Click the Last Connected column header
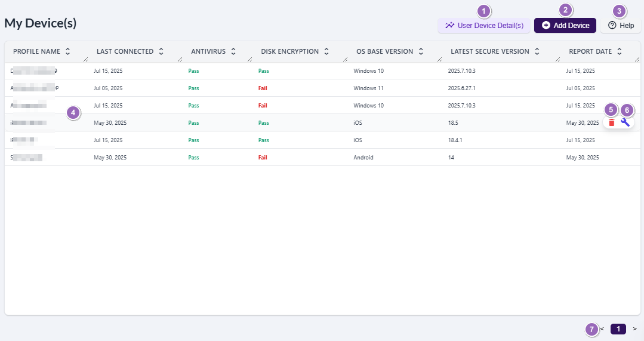Viewport: 644px width, 341px height. pos(125,51)
